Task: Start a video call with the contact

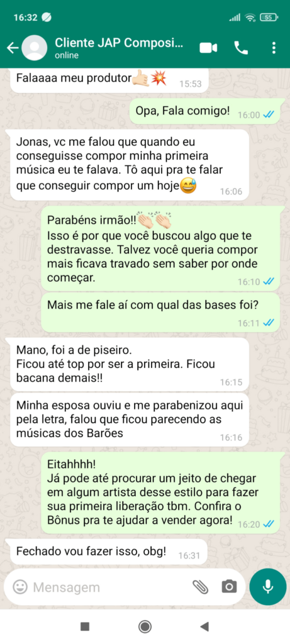Action: [x=208, y=48]
